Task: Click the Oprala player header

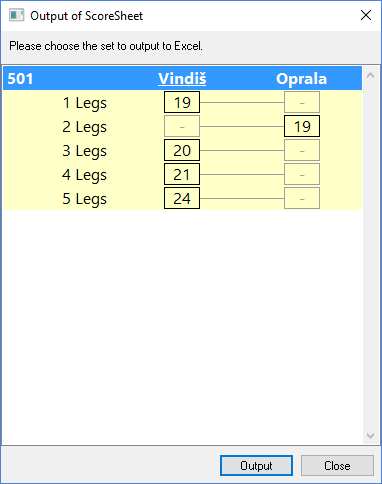Action: [x=301, y=79]
